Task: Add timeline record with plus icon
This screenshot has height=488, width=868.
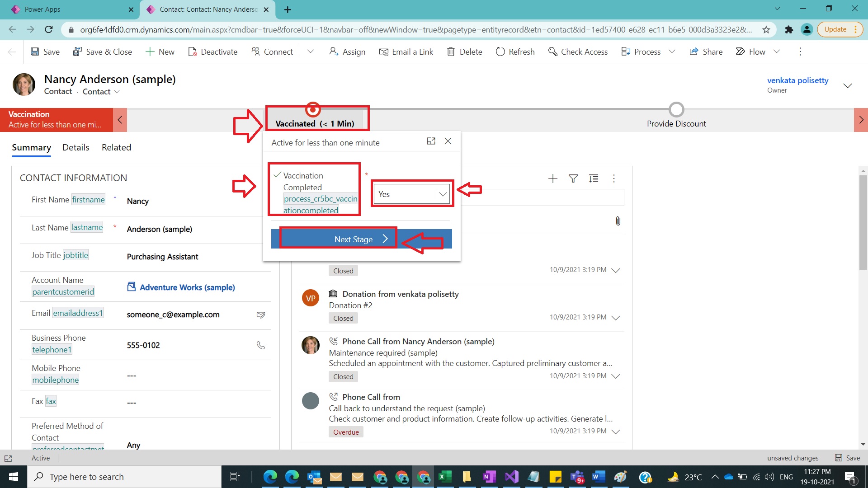Action: point(552,178)
